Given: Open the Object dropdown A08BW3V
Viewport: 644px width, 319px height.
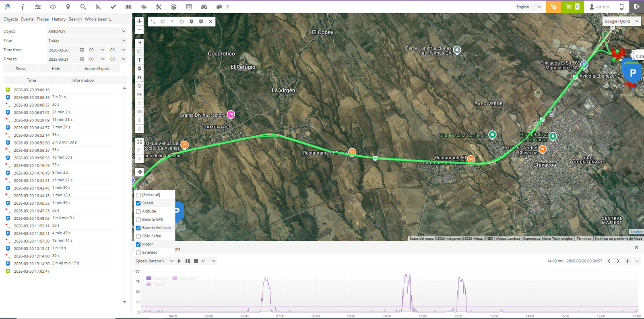Looking at the screenshot, I should pos(87,31).
